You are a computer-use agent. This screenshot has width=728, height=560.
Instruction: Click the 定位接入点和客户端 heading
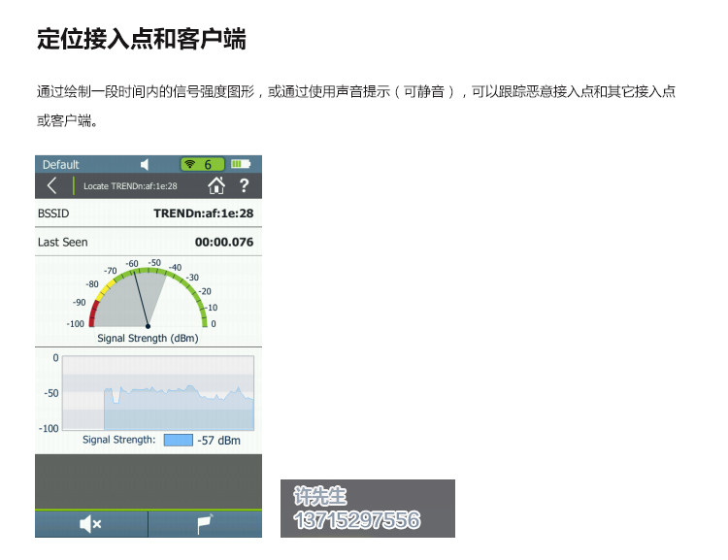click(142, 39)
